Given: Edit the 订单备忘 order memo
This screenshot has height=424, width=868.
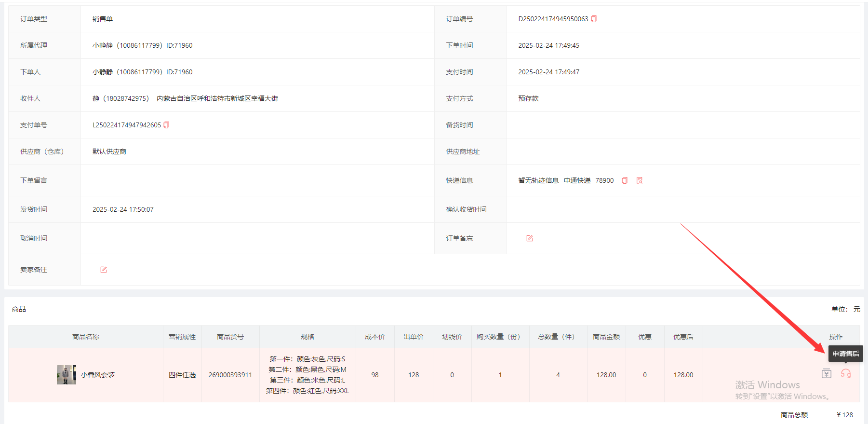Looking at the screenshot, I should click(x=530, y=238).
